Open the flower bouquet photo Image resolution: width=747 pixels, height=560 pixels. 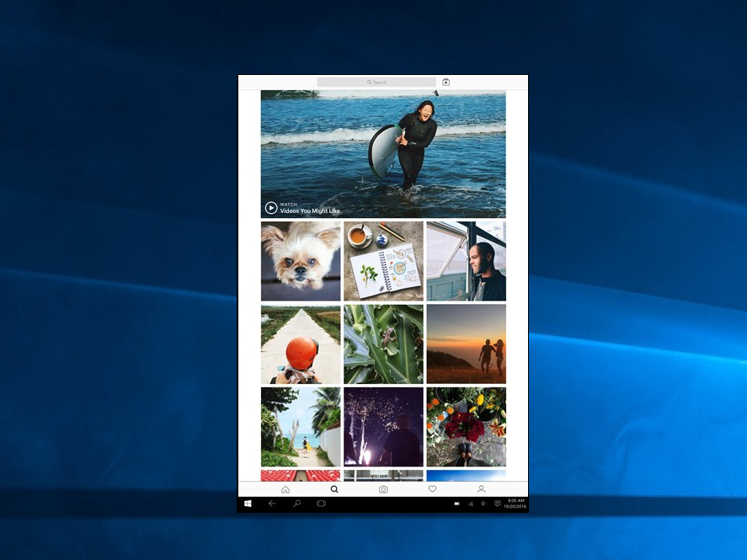(466, 426)
